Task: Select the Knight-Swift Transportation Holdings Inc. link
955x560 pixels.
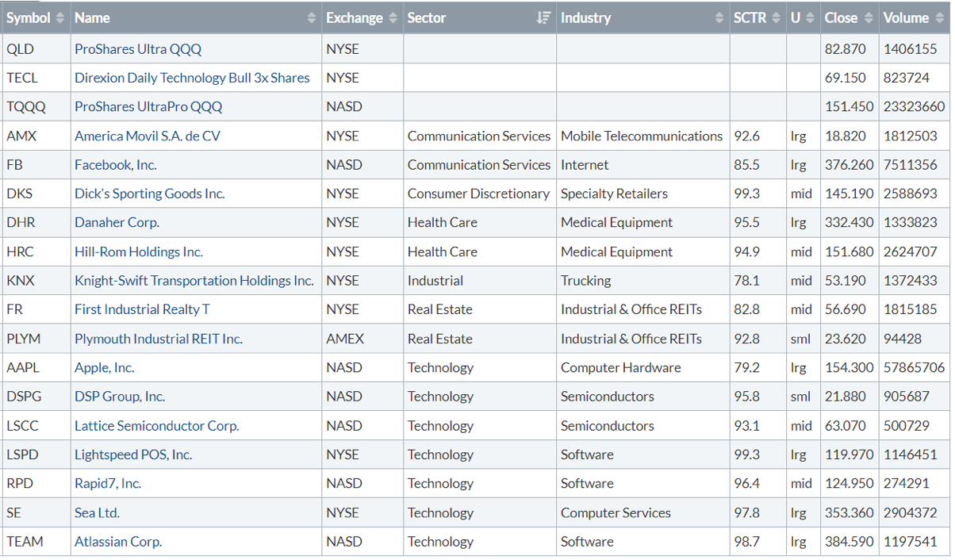Action: (194, 281)
